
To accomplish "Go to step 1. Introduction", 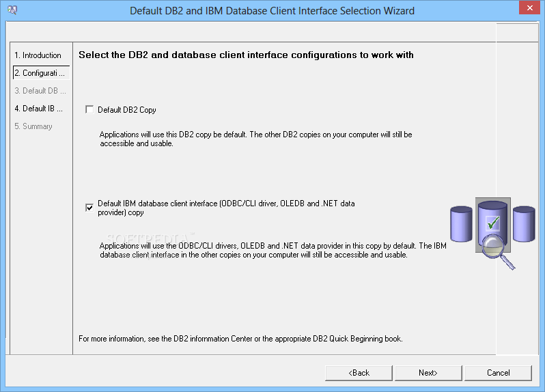I will [38, 55].
